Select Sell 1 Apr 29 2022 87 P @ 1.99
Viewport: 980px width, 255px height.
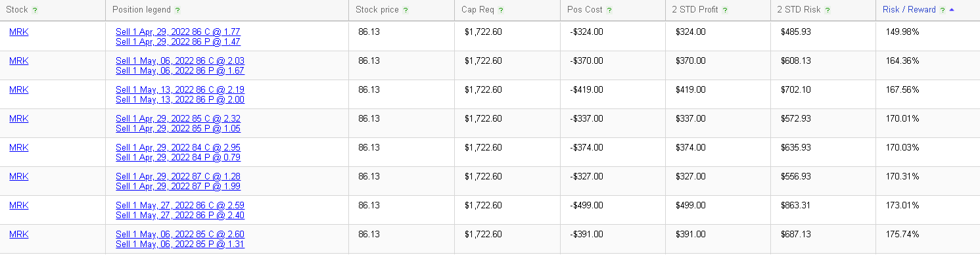[x=178, y=186]
